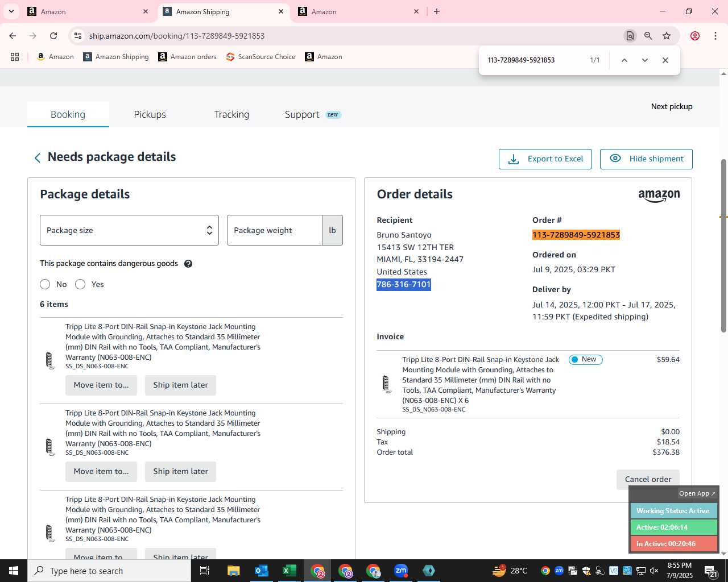
Task: Click the highlighted order number 113-7289849-5921853
Action: coord(576,235)
